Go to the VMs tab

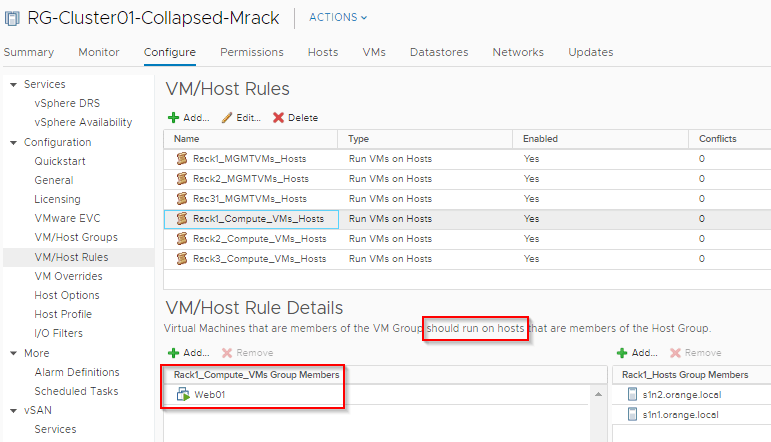tap(374, 52)
